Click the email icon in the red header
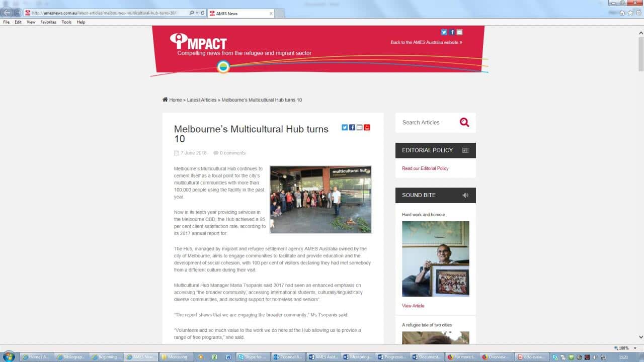644x362 pixels. click(459, 32)
